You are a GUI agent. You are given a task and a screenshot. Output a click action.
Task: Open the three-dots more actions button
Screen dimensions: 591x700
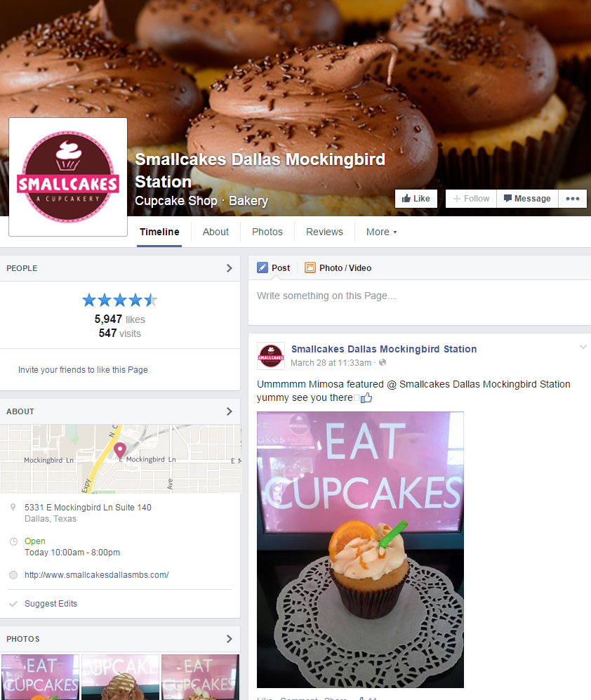572,199
